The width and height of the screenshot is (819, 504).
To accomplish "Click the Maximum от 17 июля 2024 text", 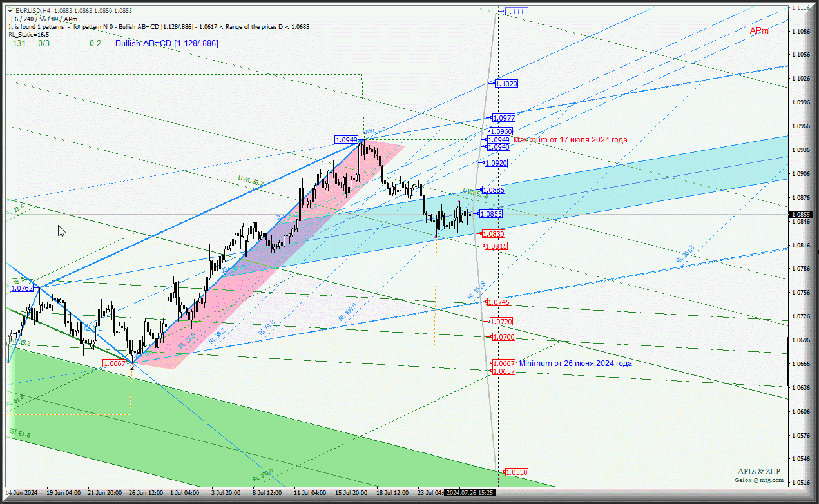I will (570, 140).
